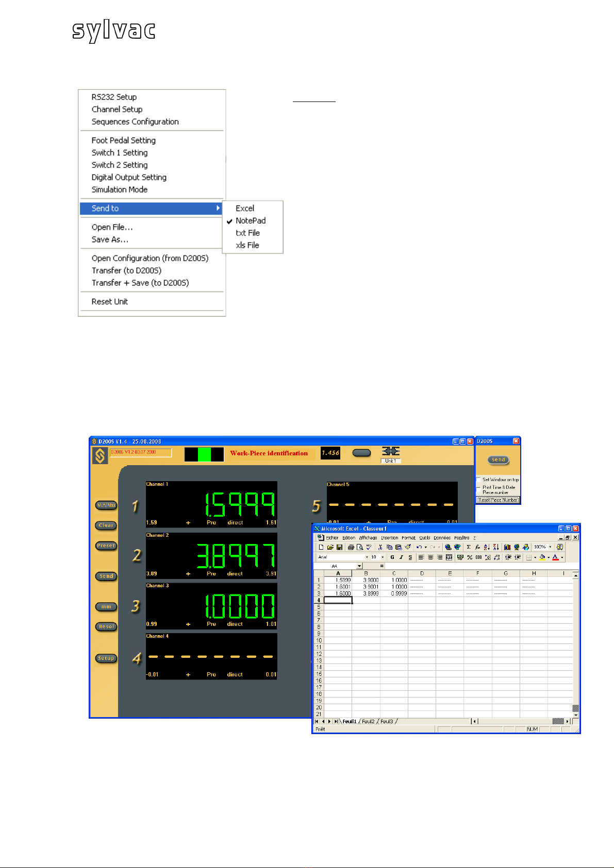Click the Chart Wizard icon in Excel

(507, 547)
